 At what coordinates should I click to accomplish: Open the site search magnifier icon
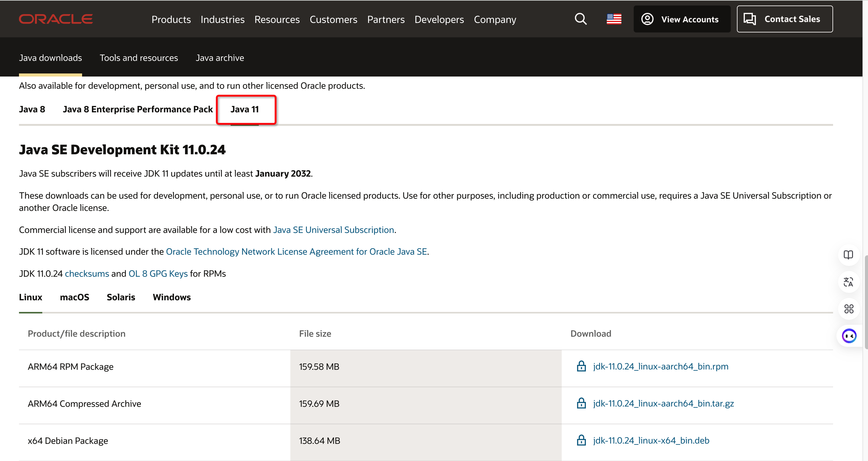point(580,19)
